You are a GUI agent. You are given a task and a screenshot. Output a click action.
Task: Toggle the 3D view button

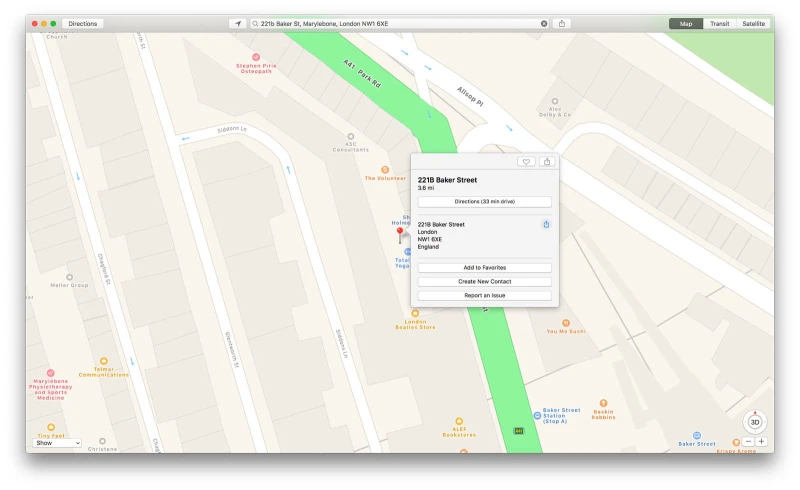(755, 422)
